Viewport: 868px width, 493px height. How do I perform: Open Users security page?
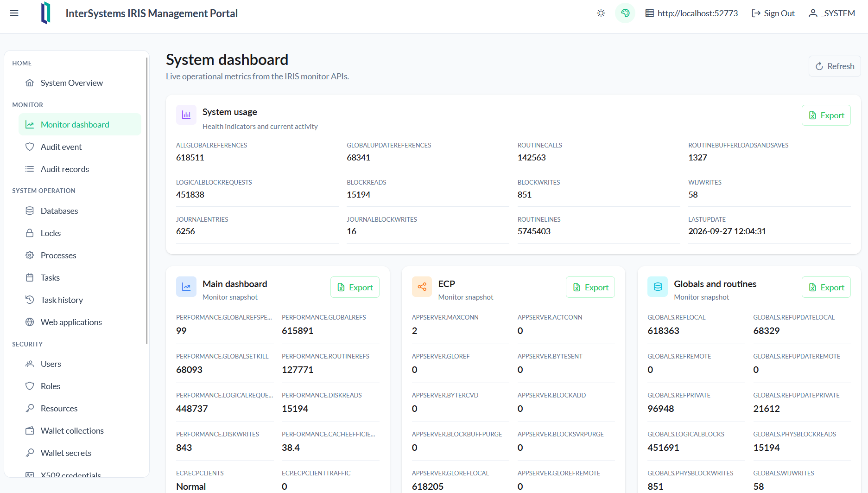tap(80, 364)
